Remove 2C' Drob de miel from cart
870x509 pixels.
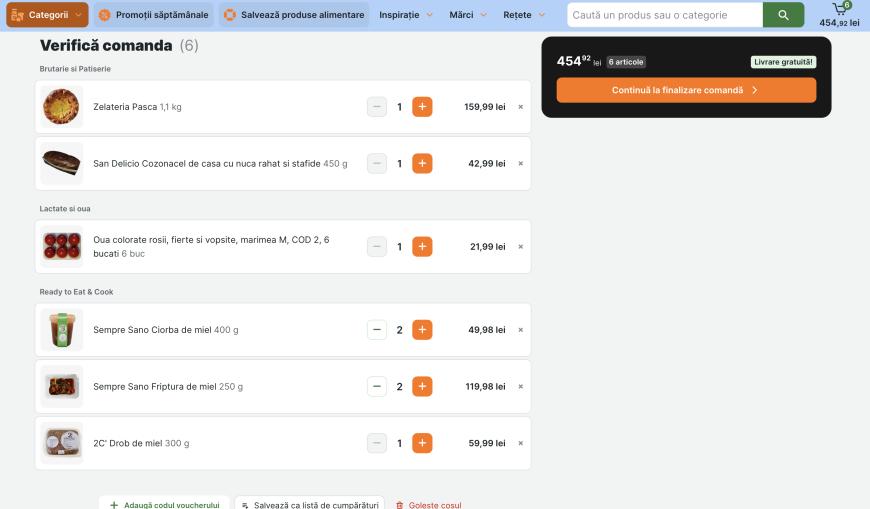520,443
